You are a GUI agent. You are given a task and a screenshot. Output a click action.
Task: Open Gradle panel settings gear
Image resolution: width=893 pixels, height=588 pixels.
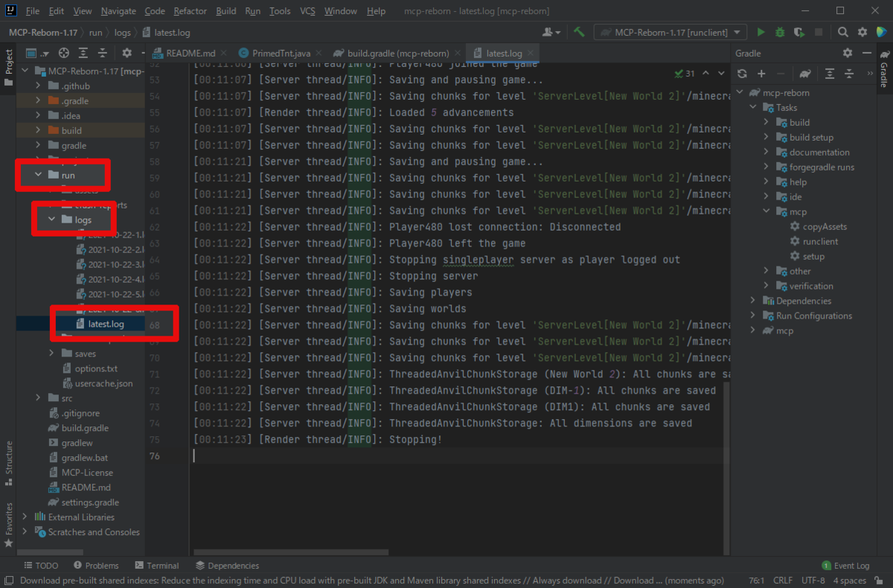pos(848,53)
